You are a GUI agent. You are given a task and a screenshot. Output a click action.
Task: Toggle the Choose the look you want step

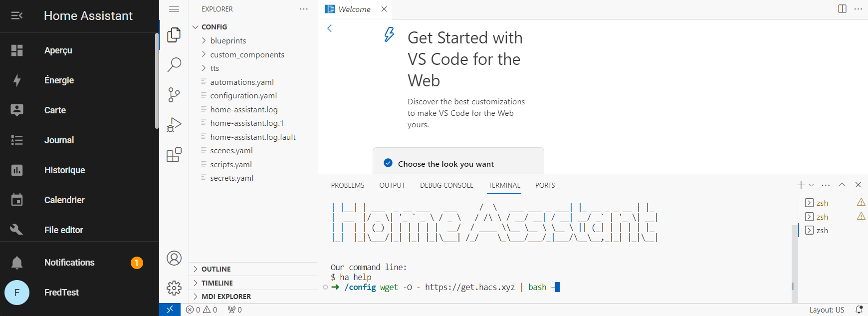click(388, 163)
